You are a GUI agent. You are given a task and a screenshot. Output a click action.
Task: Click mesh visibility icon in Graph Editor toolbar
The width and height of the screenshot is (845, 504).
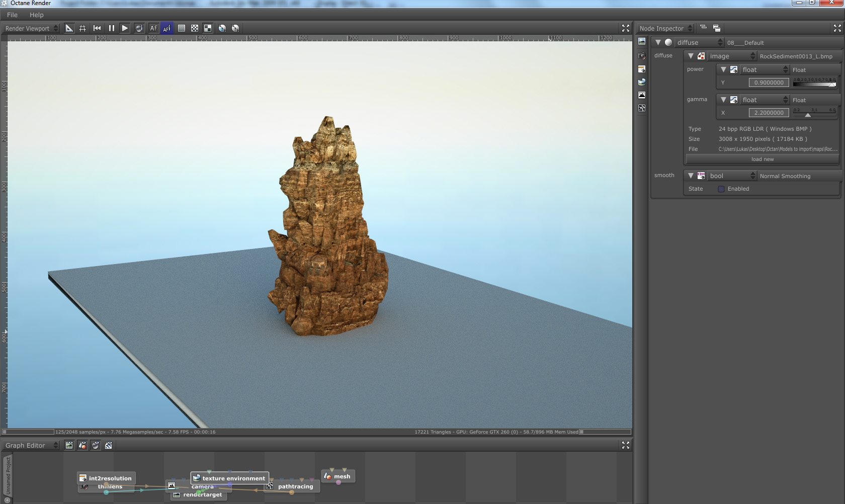(x=82, y=445)
